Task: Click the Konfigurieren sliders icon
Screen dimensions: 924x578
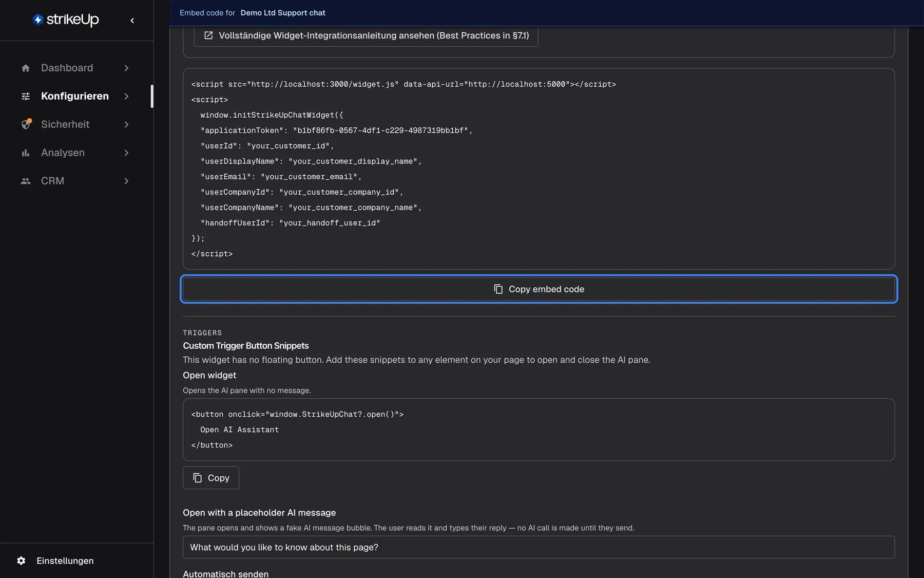Action: (x=26, y=96)
